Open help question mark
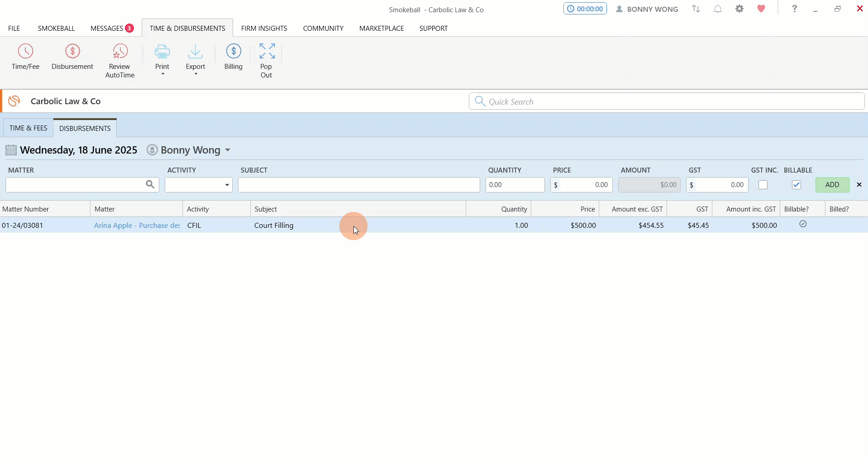This screenshot has height=462, width=868. coord(794,9)
